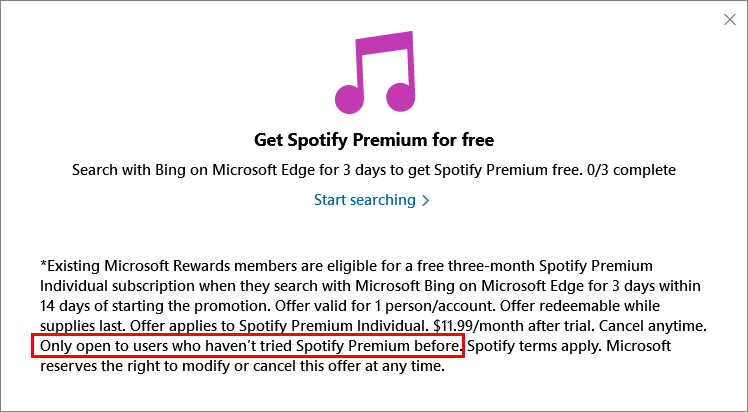
Task: Click the Cancel anytime text
Action: point(653,326)
